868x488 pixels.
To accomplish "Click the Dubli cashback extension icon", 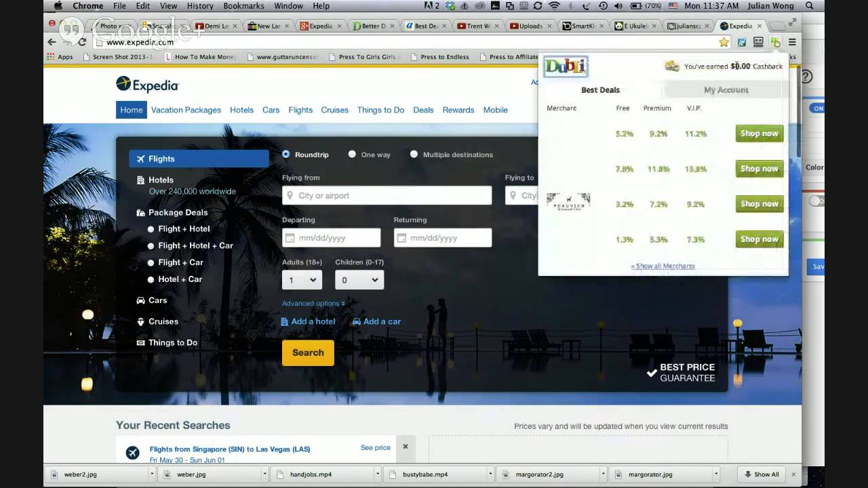I will (775, 42).
